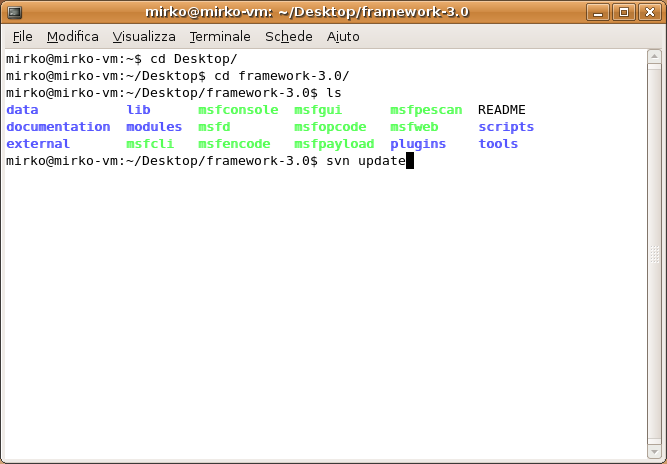The height and width of the screenshot is (464, 667).
Task: Click the 'msfencode' file name
Action: point(234,144)
